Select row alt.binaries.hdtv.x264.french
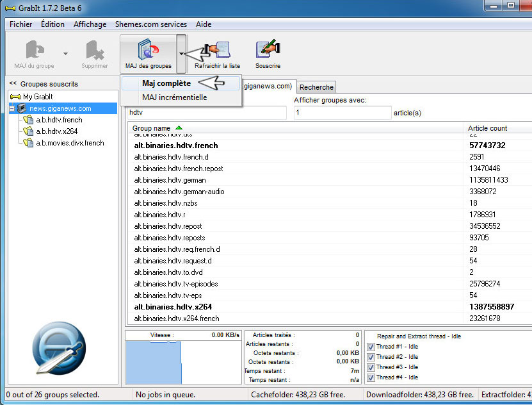The height and width of the screenshot is (405, 532). 330,318
